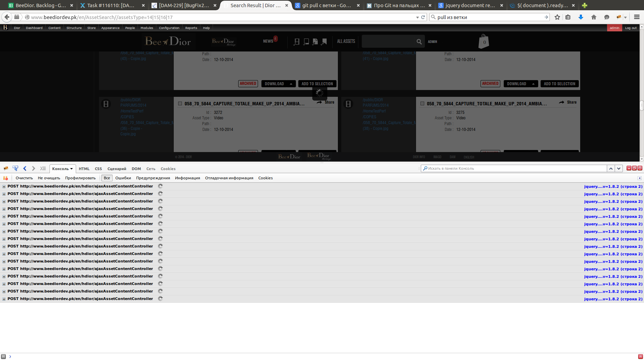Click the browser back arrow button
The image size is (644, 360).
coord(7,17)
